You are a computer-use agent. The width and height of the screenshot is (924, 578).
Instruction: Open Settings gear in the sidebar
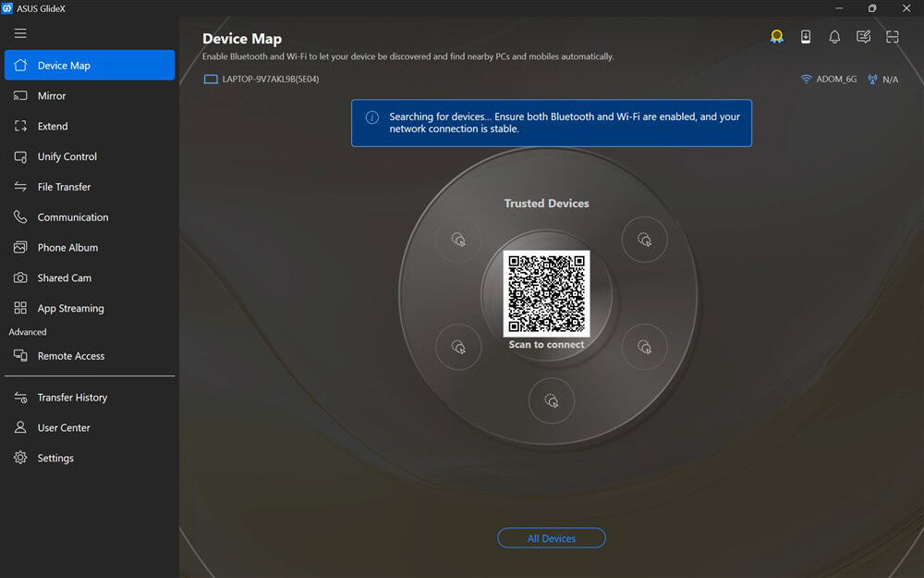click(20, 458)
